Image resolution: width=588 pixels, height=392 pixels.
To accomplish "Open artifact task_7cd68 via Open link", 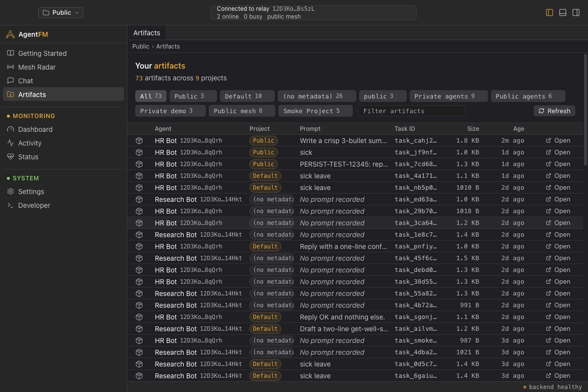I will pos(558,164).
